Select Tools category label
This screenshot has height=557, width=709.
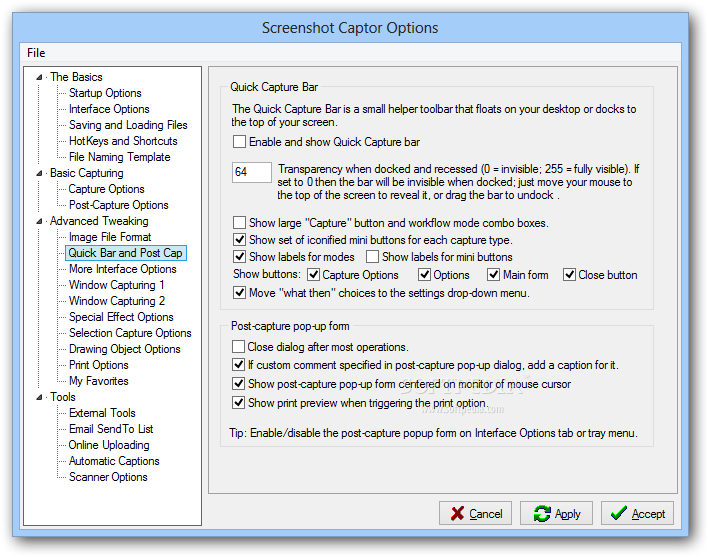[63, 397]
